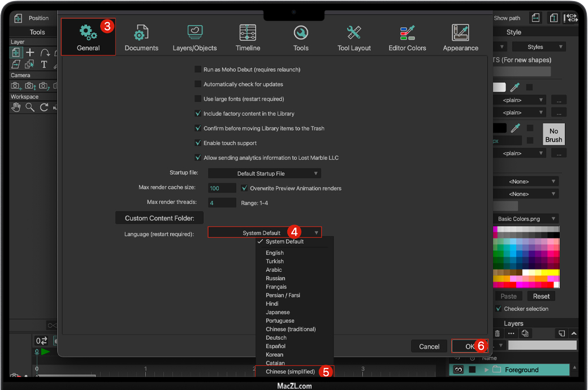Open the Layers/Objects preferences tab
This screenshot has height=390, width=588.
point(194,37)
